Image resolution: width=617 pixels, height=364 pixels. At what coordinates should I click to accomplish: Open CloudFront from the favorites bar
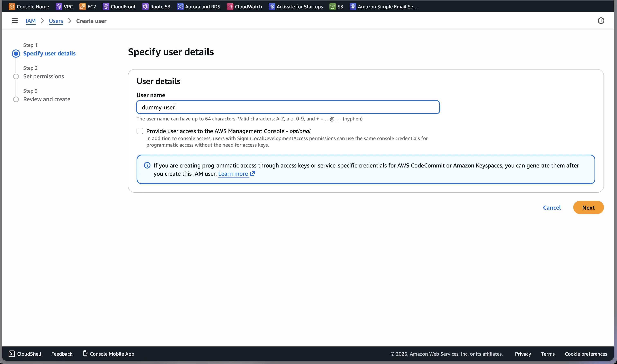[x=119, y=7]
